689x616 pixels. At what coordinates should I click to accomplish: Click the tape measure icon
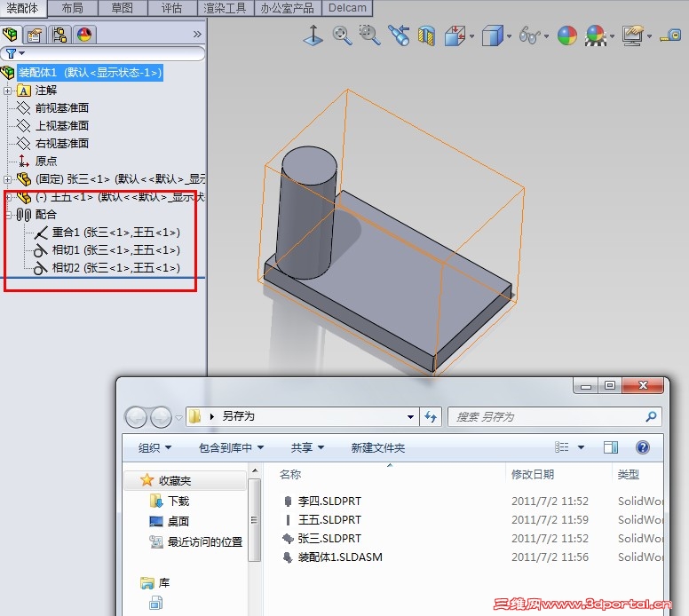pyautogui.click(x=670, y=36)
